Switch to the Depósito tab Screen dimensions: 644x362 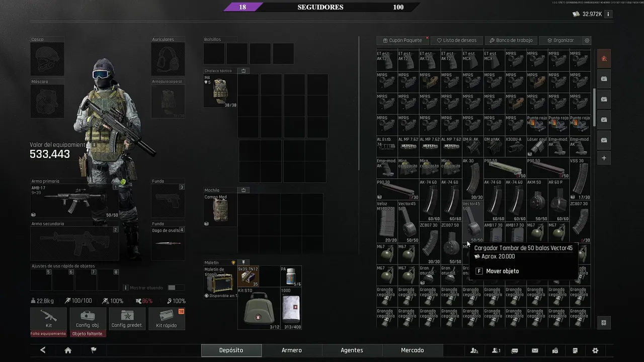click(x=231, y=350)
